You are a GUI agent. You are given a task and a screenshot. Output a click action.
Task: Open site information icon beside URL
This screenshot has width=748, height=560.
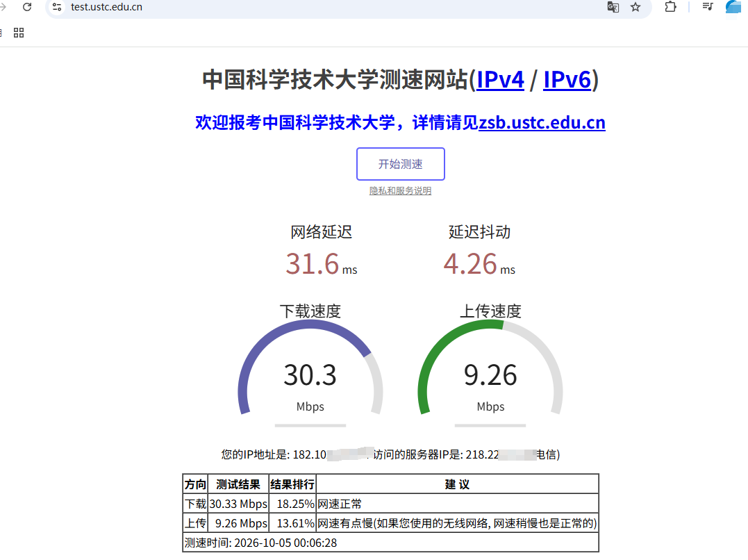(x=57, y=7)
